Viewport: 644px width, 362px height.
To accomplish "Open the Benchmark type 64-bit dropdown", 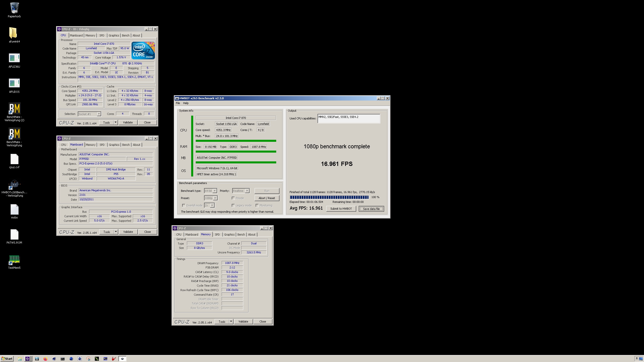I will (211, 191).
